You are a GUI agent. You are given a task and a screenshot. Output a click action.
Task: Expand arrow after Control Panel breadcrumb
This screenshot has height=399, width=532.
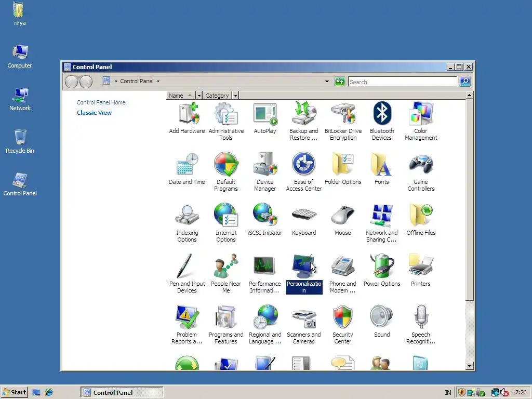[x=158, y=82]
